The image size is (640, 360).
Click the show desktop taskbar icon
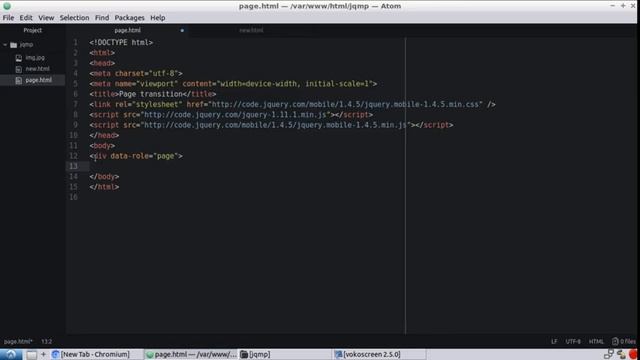[x=31, y=355]
